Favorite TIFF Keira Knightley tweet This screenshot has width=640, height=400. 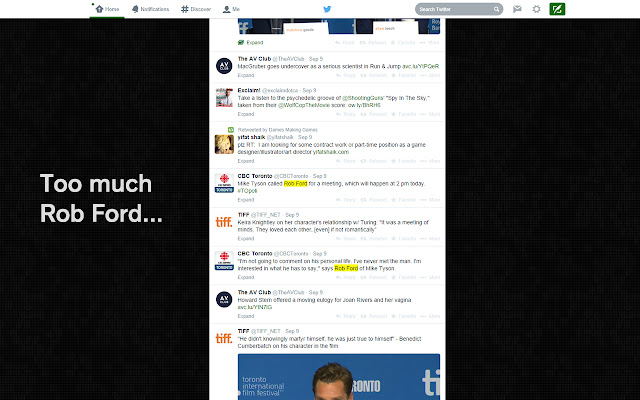click(x=403, y=238)
